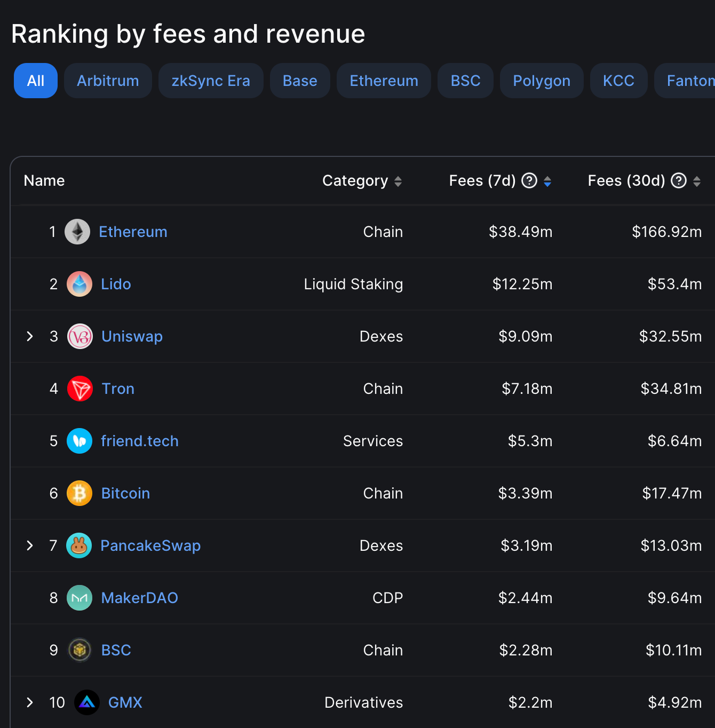
Task: Filter by Polygon chain
Action: [542, 81]
